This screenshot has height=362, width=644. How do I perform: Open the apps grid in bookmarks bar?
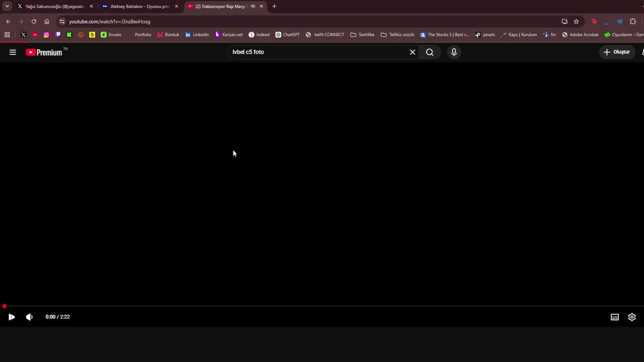click(7, 35)
